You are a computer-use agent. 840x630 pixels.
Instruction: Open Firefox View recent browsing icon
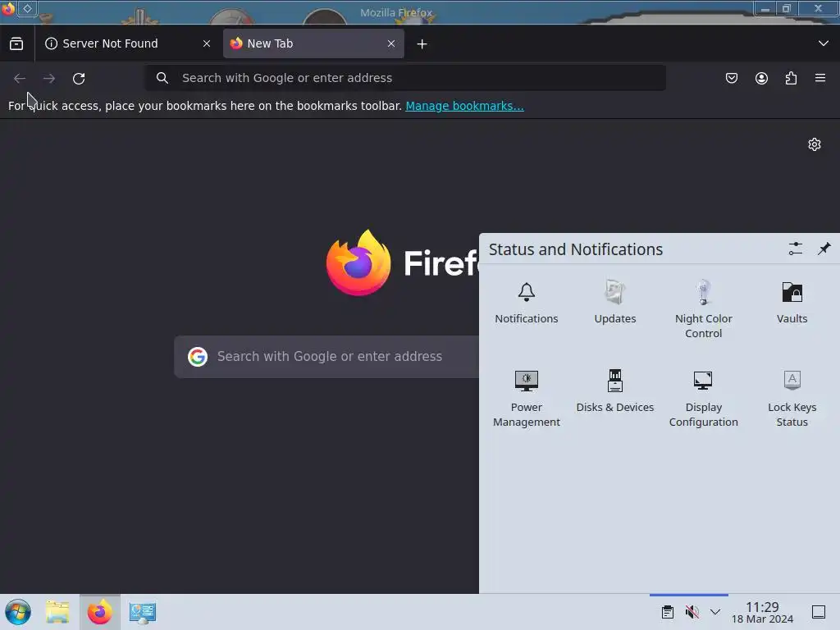tap(16, 43)
